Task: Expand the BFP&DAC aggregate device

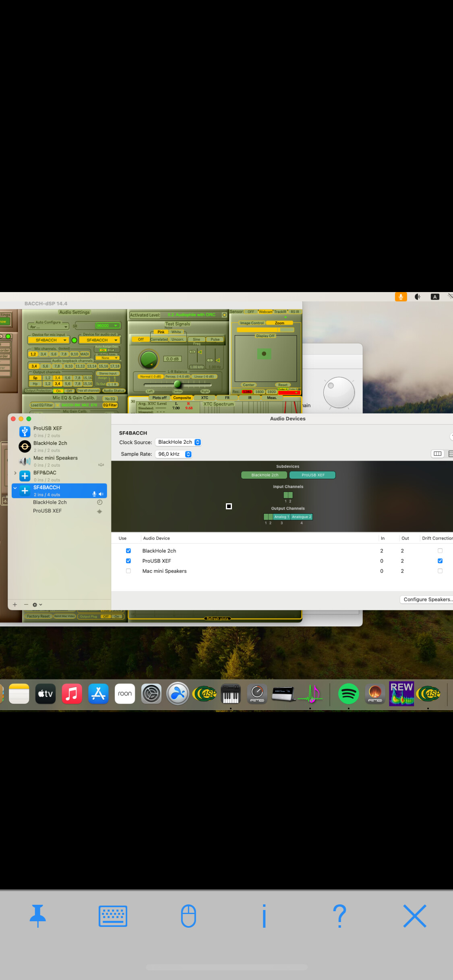Action: pos(15,473)
